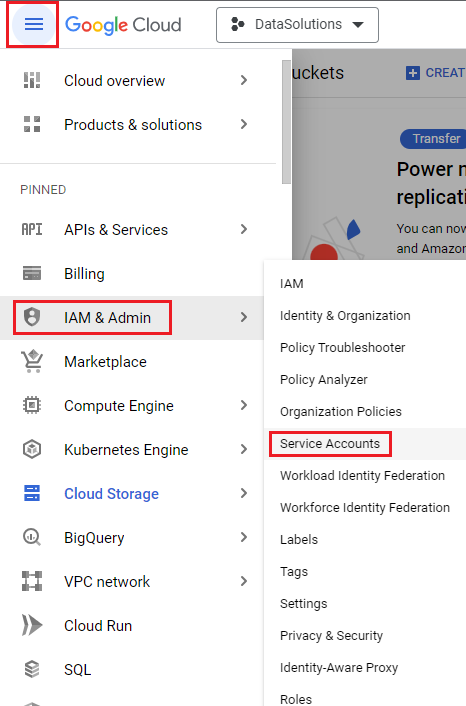Click the Kubernetes Engine hexagon icon
The image size is (466, 706).
coord(32,449)
